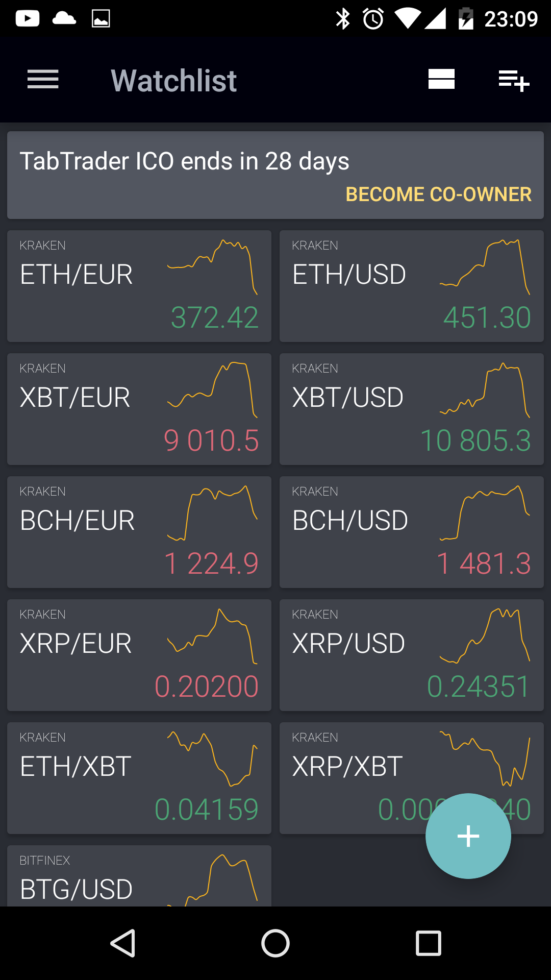
Task: Select the Kraken ETH/USD ticker card
Action: 411,286
